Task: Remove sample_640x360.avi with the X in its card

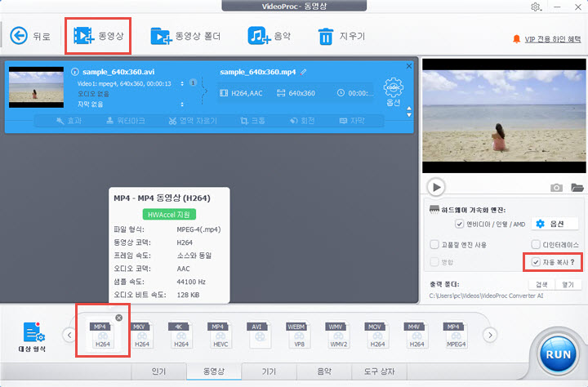Action: [x=409, y=66]
